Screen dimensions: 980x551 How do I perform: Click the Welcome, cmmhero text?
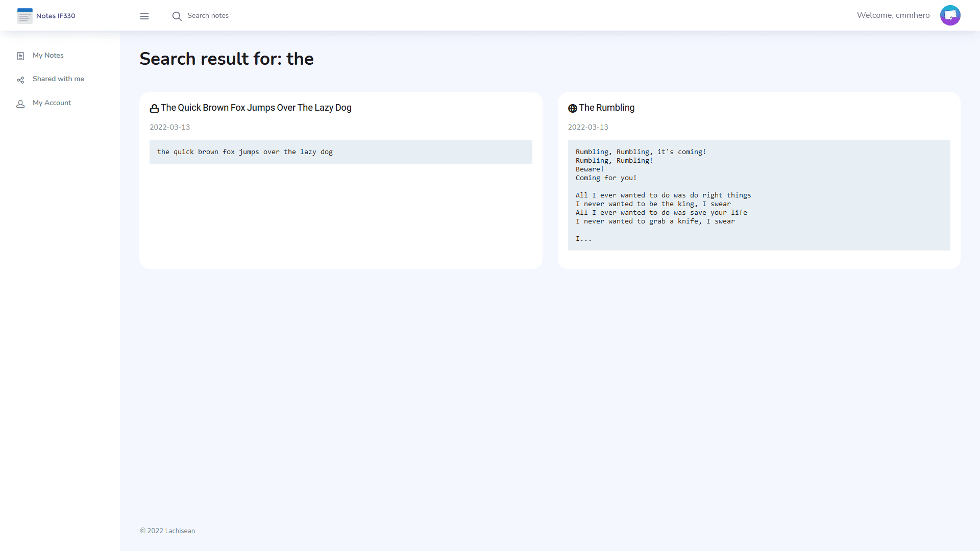click(893, 15)
